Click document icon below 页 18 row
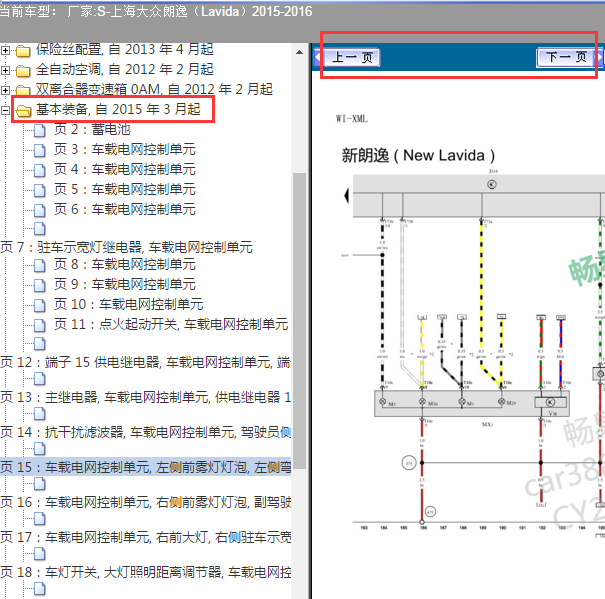 (x=39, y=589)
